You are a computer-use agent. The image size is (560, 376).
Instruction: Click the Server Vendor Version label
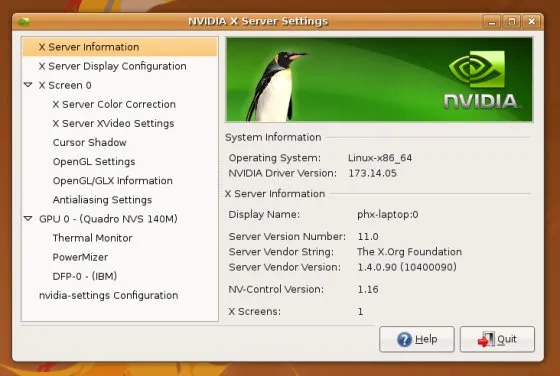click(x=285, y=267)
